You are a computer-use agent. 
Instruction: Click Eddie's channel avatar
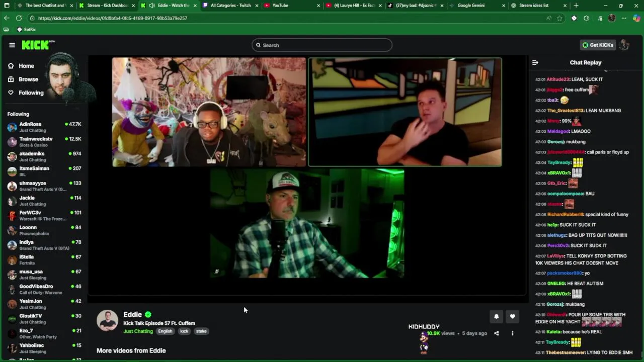(x=107, y=321)
